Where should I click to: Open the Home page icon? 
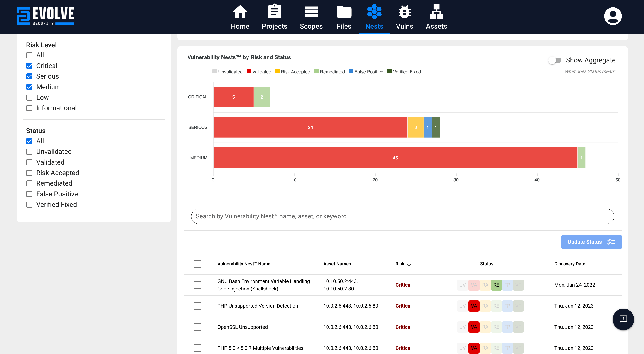(240, 12)
